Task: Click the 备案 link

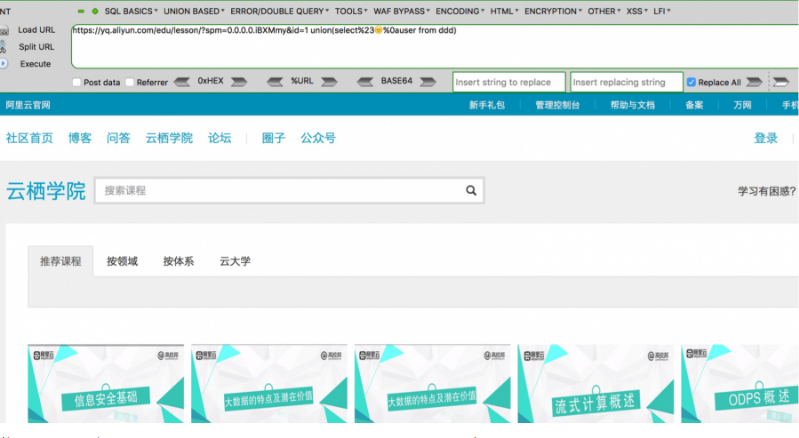Action: click(694, 105)
